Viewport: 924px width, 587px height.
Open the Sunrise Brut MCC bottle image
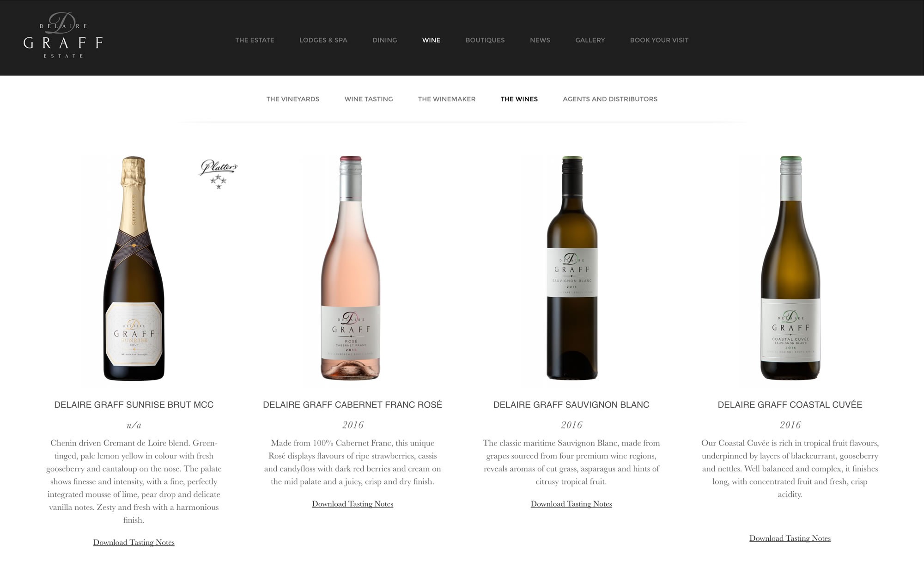(134, 269)
